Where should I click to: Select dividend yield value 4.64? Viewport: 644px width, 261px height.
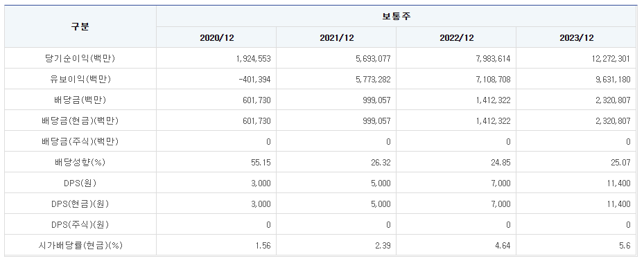point(503,246)
